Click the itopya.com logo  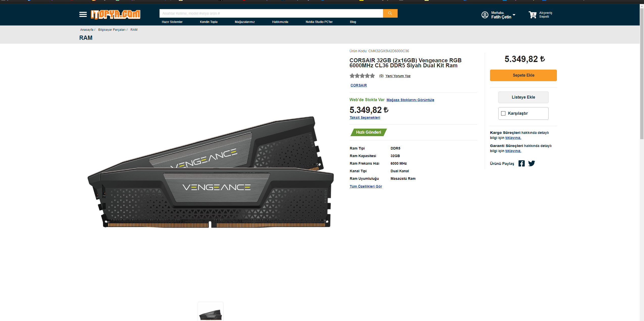(116, 14)
